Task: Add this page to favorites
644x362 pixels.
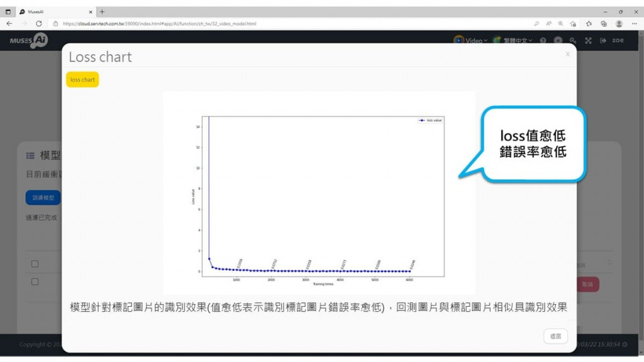Action: coord(574,24)
